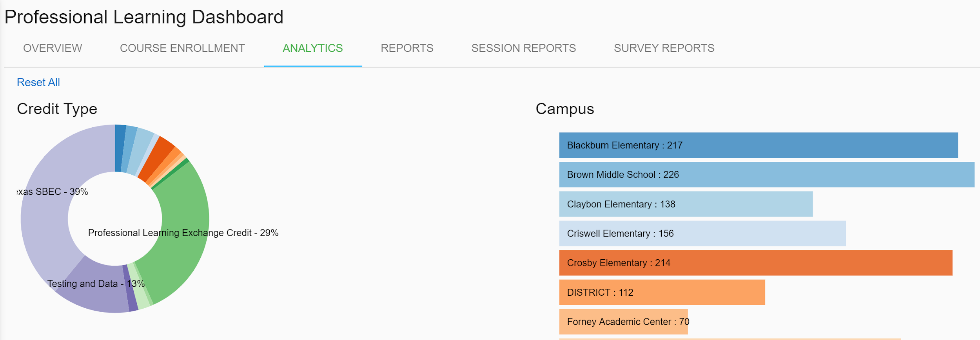Viewport: 980px width, 340px height.
Task: Select the Analytics tab
Action: click(x=312, y=48)
